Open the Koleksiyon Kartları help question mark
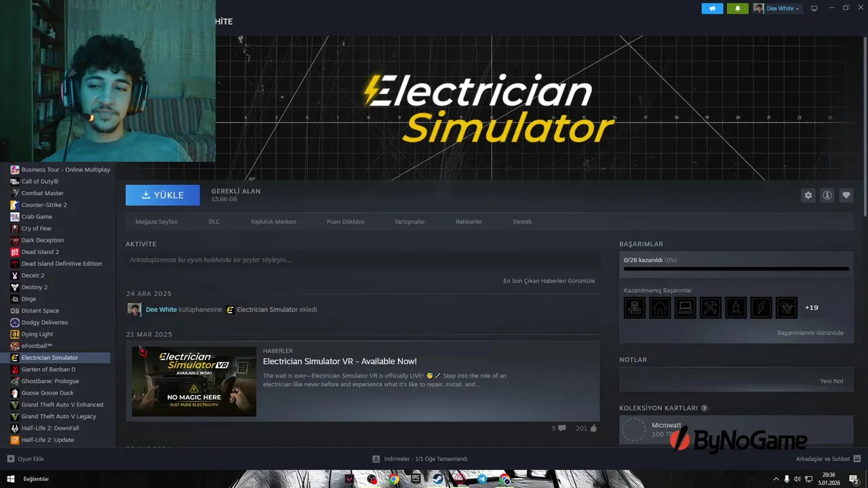The width and height of the screenshot is (868, 488). (x=705, y=408)
